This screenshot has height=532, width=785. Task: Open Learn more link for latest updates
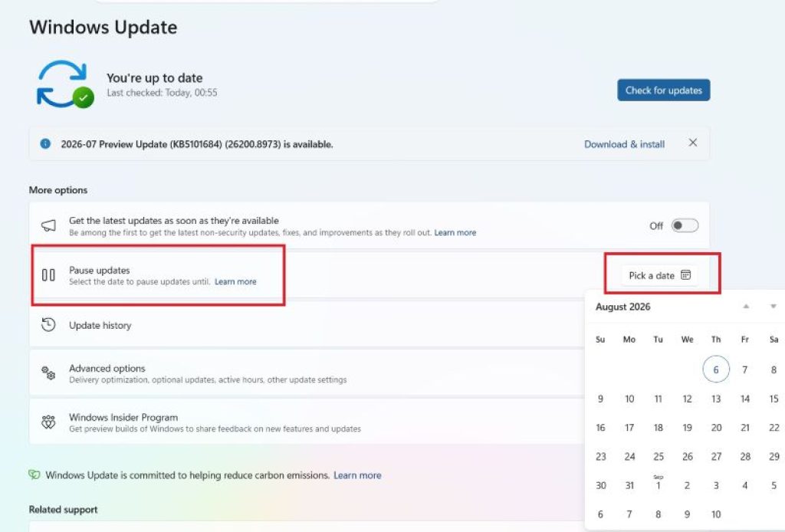(455, 233)
